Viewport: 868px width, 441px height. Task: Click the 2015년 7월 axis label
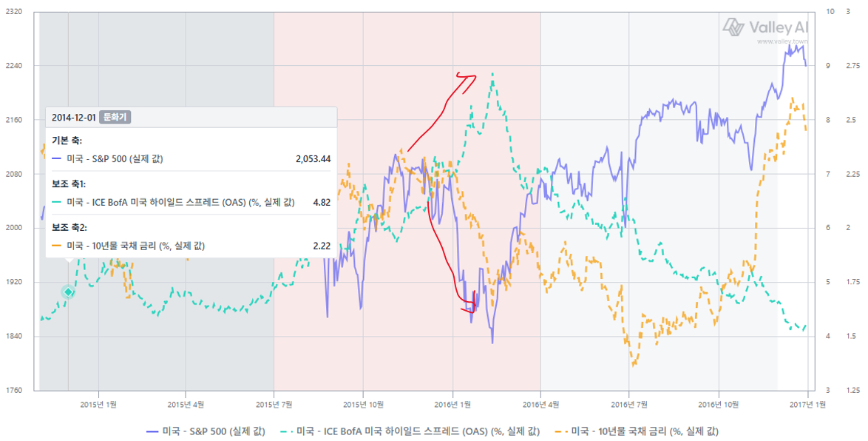coord(274,405)
